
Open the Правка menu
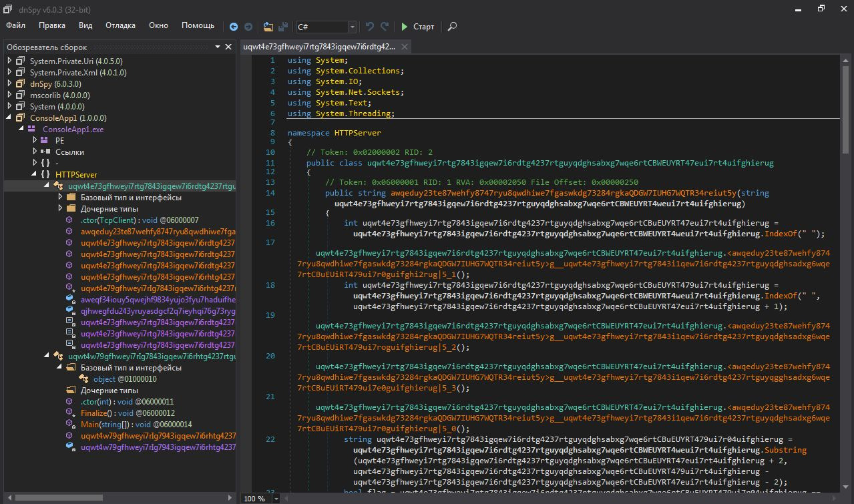tap(52, 25)
